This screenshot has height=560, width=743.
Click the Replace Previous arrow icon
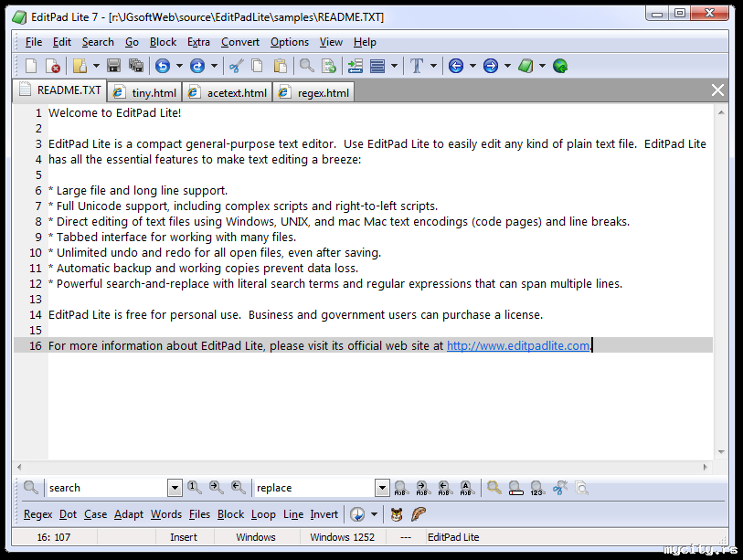coord(444,488)
